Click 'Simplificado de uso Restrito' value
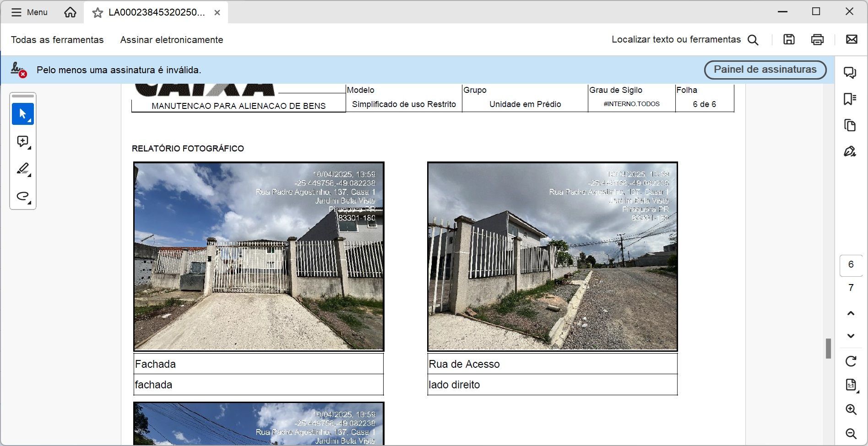This screenshot has width=868, height=446. 404,104
